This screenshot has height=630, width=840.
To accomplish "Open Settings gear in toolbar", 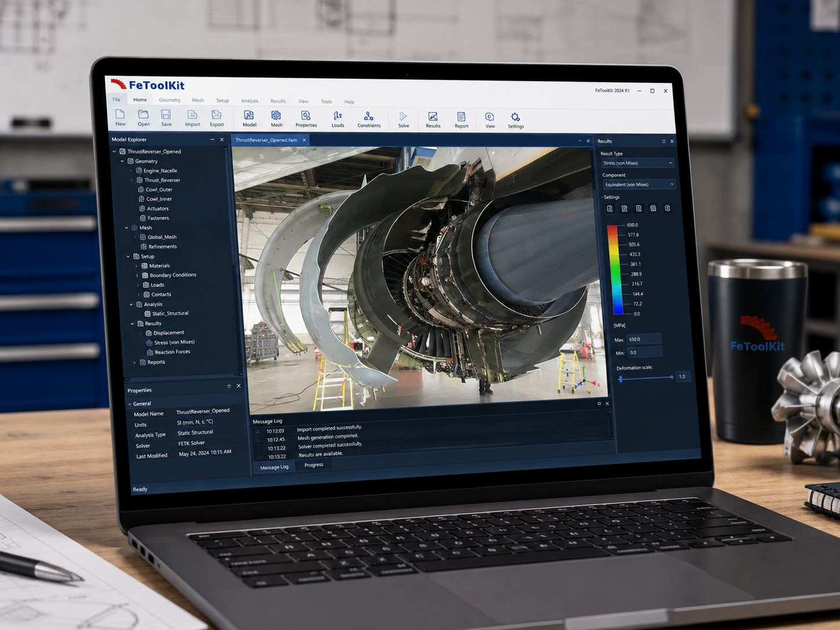I will tap(515, 121).
